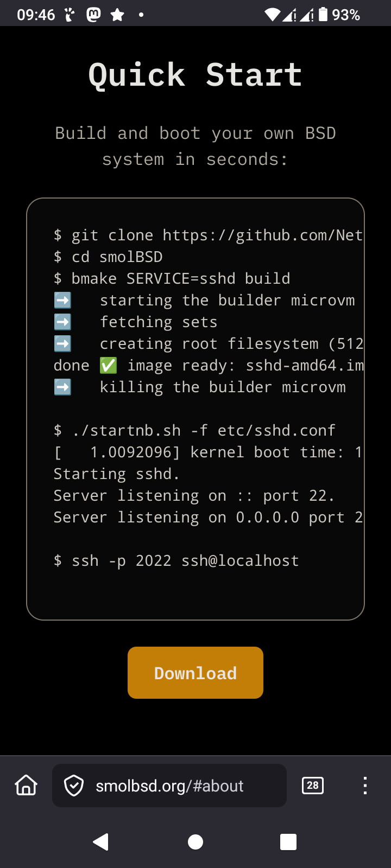Viewport: 391px width, 868px height.
Task: Tap the site security shield icon
Action: pyautogui.click(x=74, y=785)
